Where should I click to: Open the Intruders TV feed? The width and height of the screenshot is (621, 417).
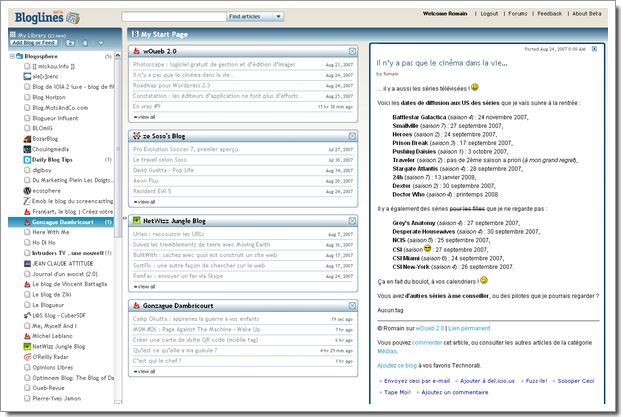[68, 253]
